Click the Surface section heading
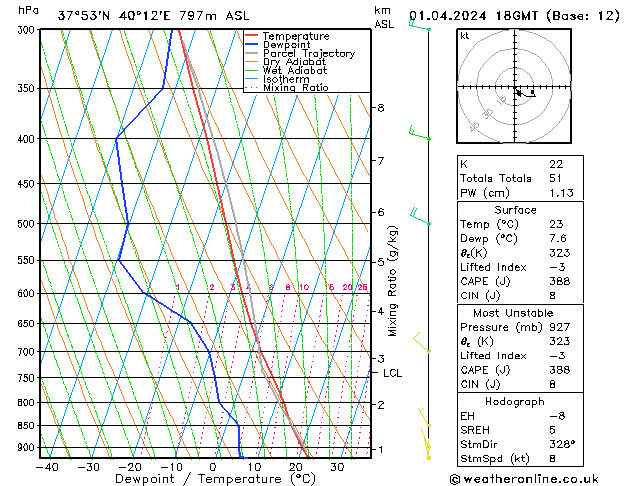The image size is (629, 486). [x=515, y=210]
